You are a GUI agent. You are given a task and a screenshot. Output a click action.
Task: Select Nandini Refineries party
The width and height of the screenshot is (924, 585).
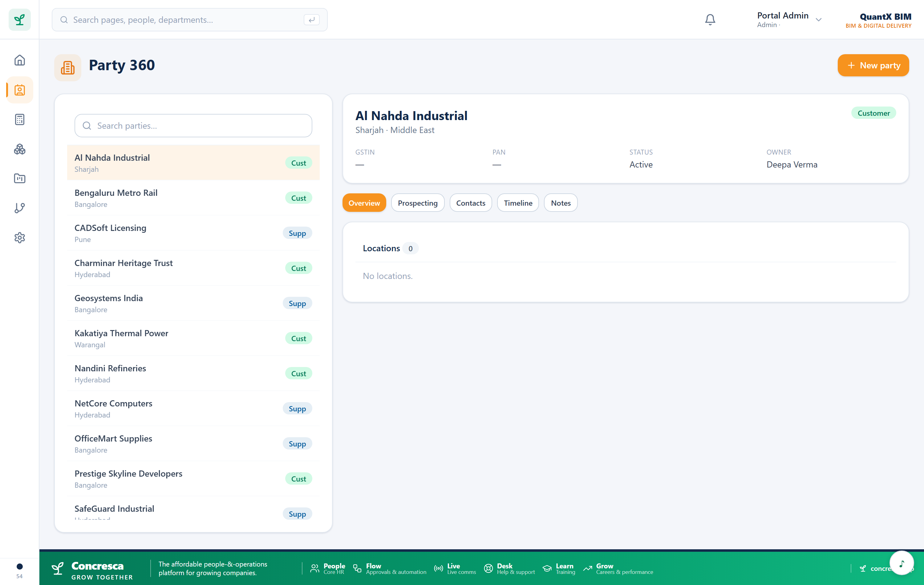tap(193, 373)
